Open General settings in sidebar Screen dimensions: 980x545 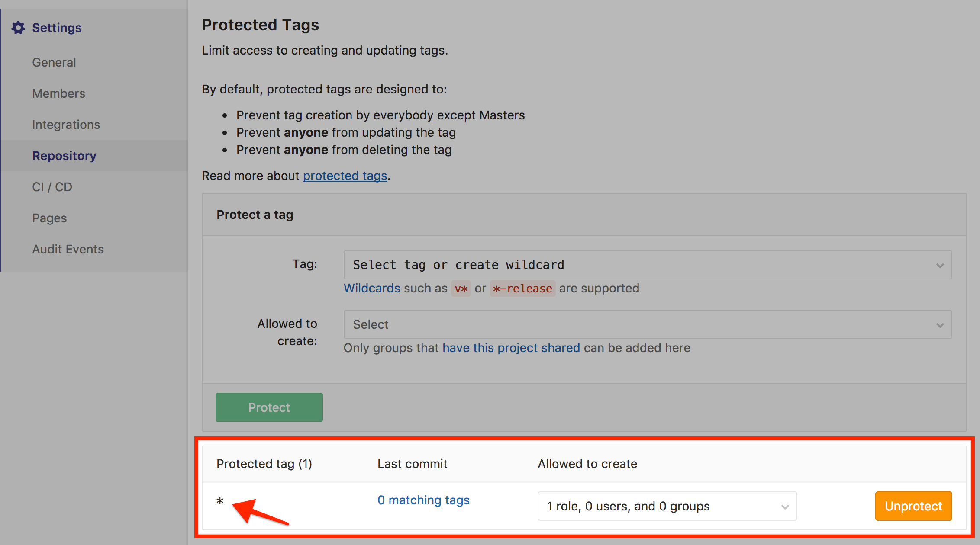54,62
